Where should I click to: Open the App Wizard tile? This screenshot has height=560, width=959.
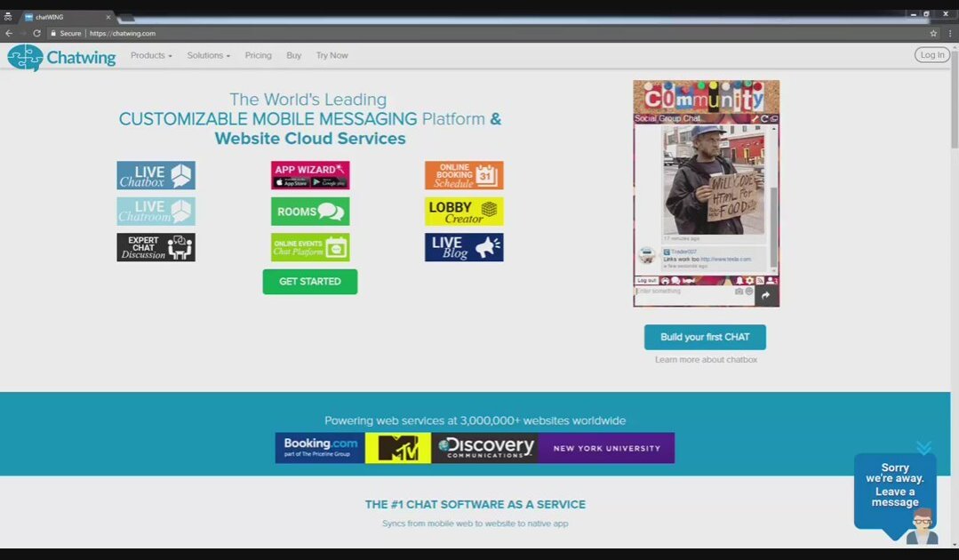point(310,175)
